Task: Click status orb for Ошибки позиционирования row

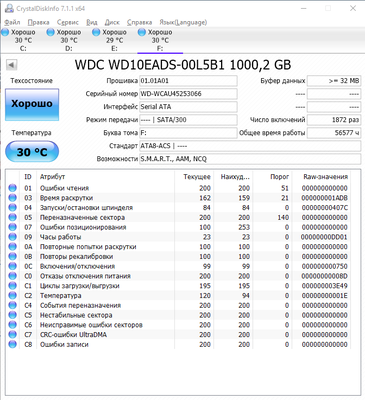Action: click(12, 227)
